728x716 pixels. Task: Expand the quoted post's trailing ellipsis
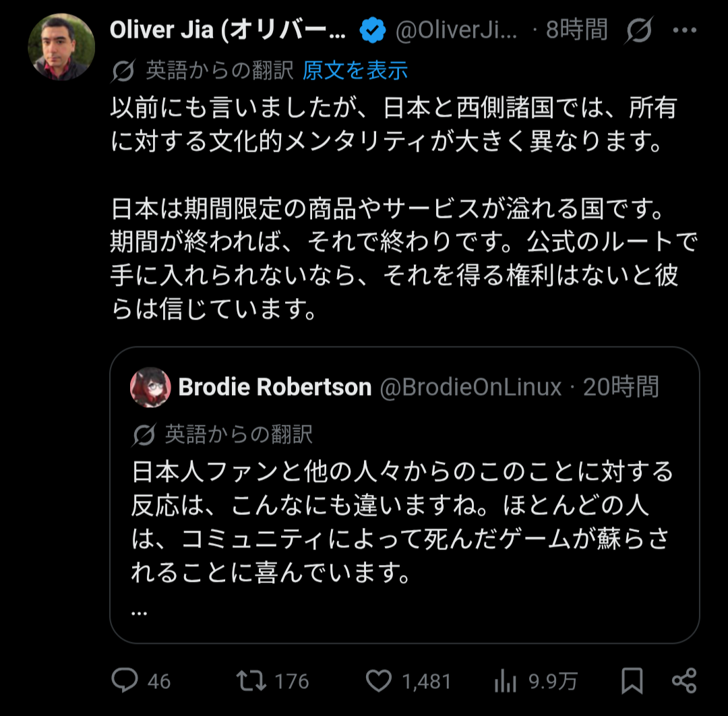pos(140,611)
